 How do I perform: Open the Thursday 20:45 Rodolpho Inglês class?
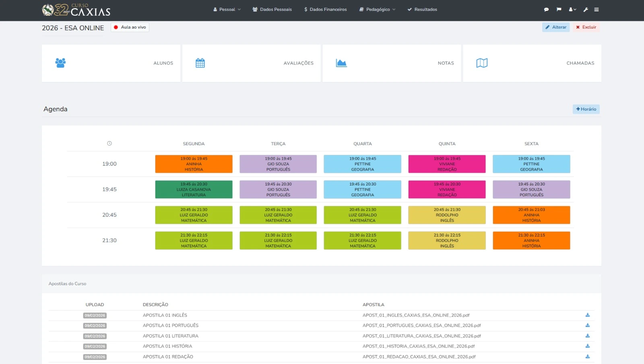447,215
